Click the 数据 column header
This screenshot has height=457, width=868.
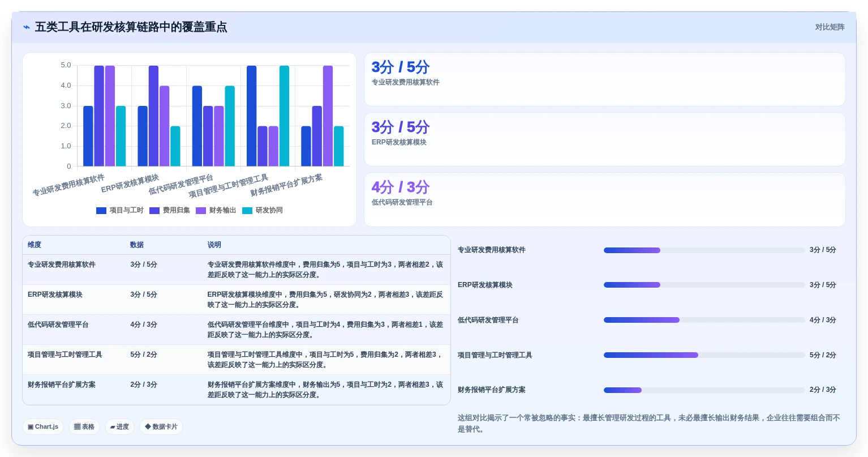pyautogui.click(x=137, y=245)
